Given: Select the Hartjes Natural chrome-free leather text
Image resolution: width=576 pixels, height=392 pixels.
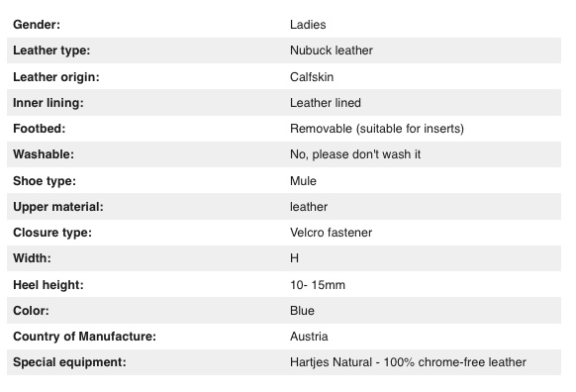Looking at the screenshot, I should pos(408,362).
